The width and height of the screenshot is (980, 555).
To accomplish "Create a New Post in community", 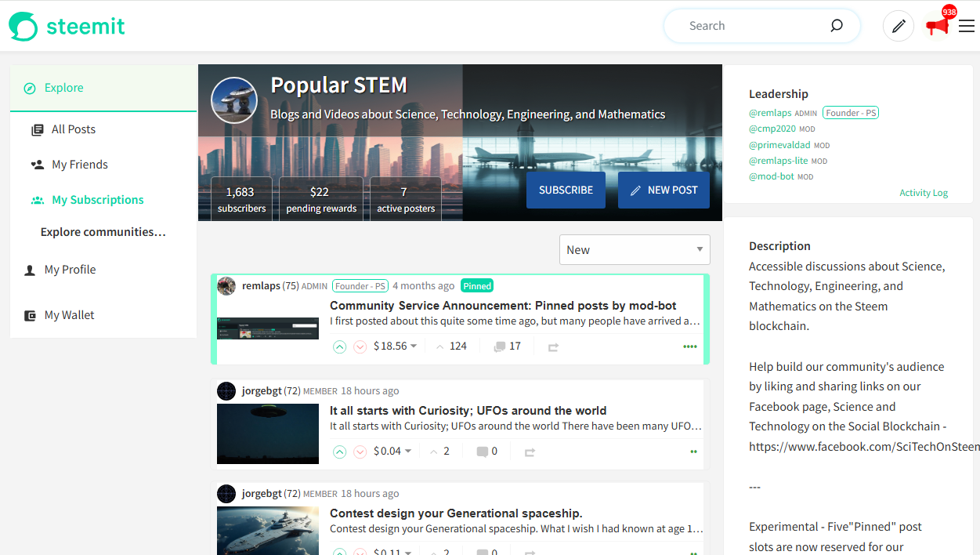I will (664, 190).
